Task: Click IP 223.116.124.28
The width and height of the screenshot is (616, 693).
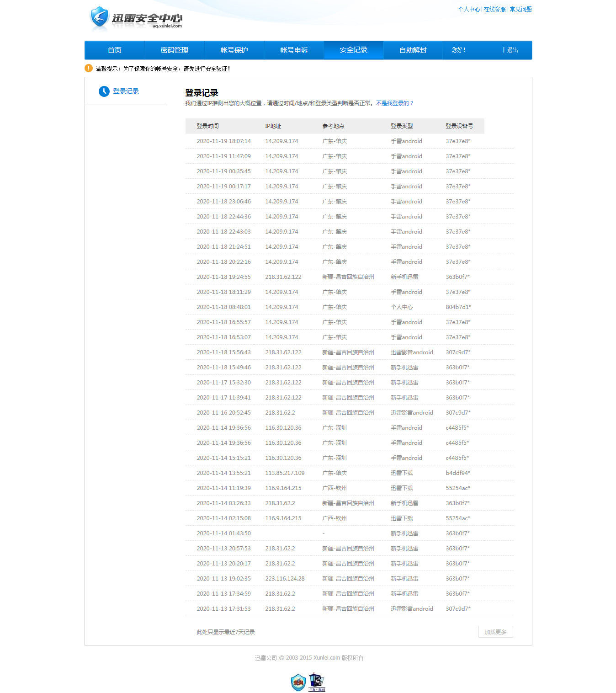Action: (x=285, y=579)
